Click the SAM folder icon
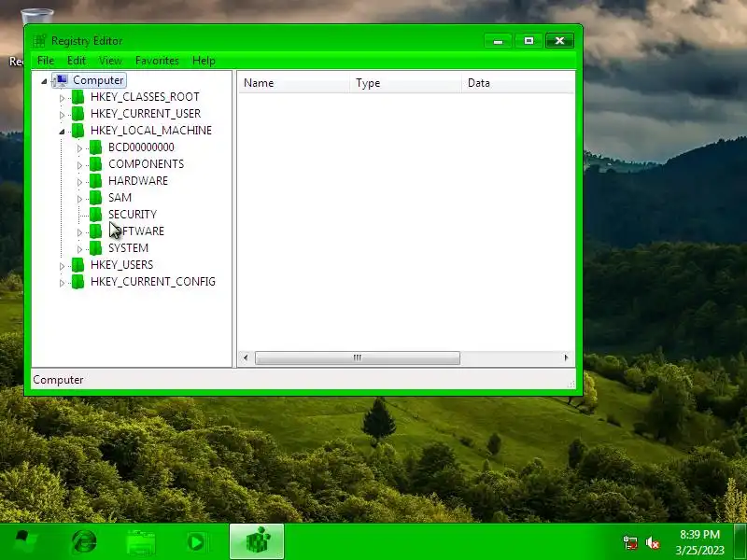The height and width of the screenshot is (560, 747). (96, 197)
